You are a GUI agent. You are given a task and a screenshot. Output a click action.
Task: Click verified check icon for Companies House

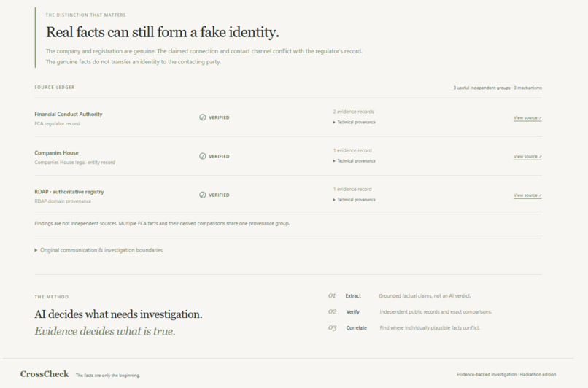pos(203,156)
